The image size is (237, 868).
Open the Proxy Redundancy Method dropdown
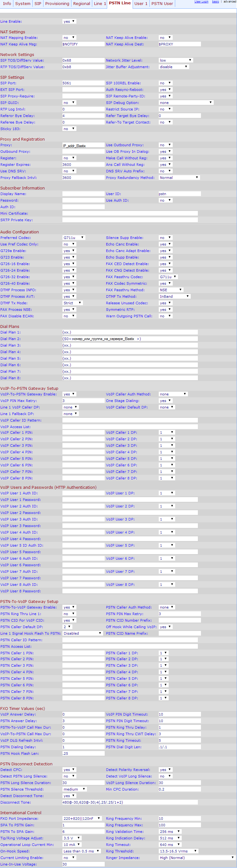pyautogui.click(x=179, y=178)
